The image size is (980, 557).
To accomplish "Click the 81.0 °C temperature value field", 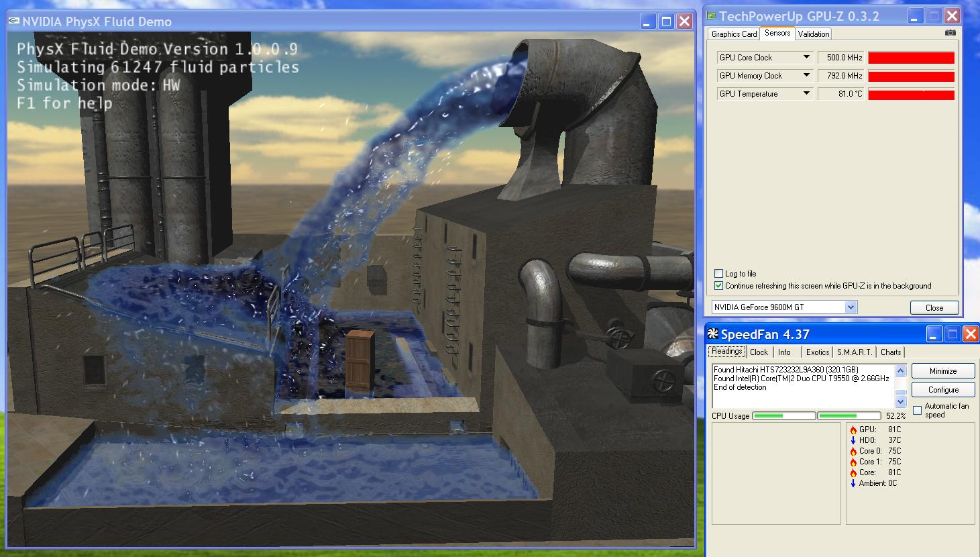I will click(x=841, y=94).
